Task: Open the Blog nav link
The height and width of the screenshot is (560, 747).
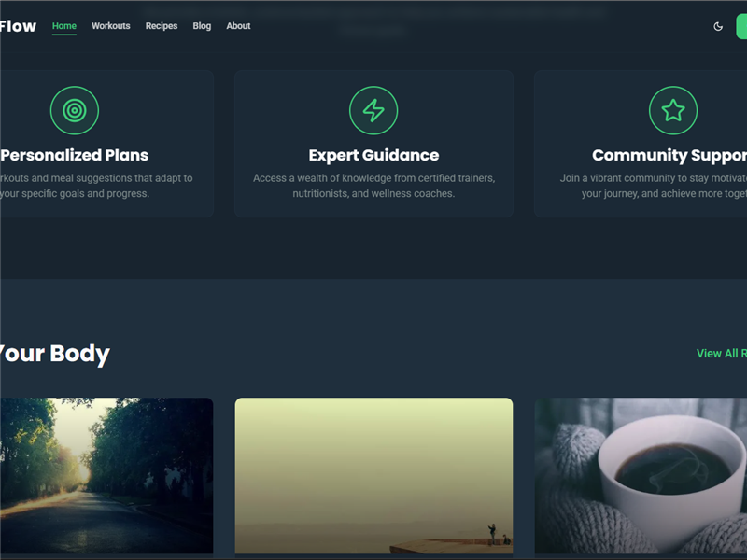Action: (x=202, y=26)
